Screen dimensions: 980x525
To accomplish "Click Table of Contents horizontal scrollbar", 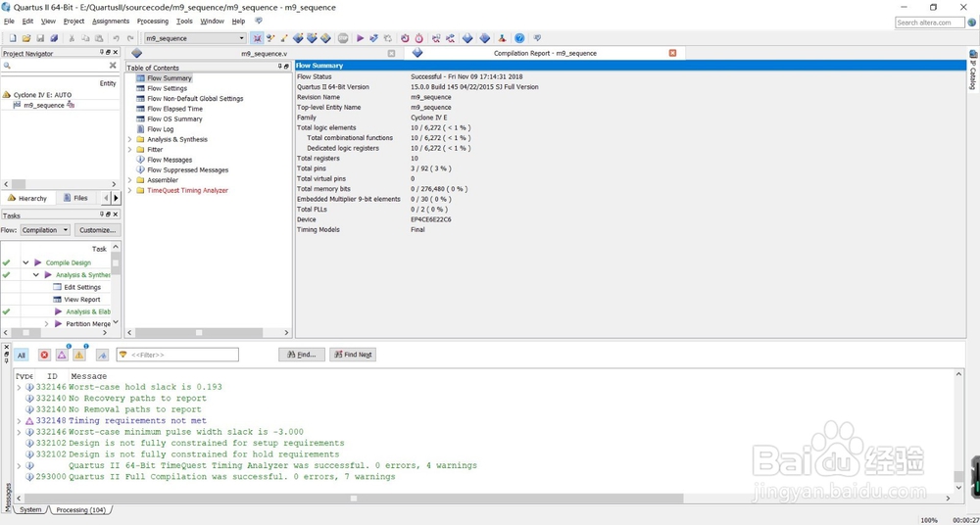I will 199,332.
